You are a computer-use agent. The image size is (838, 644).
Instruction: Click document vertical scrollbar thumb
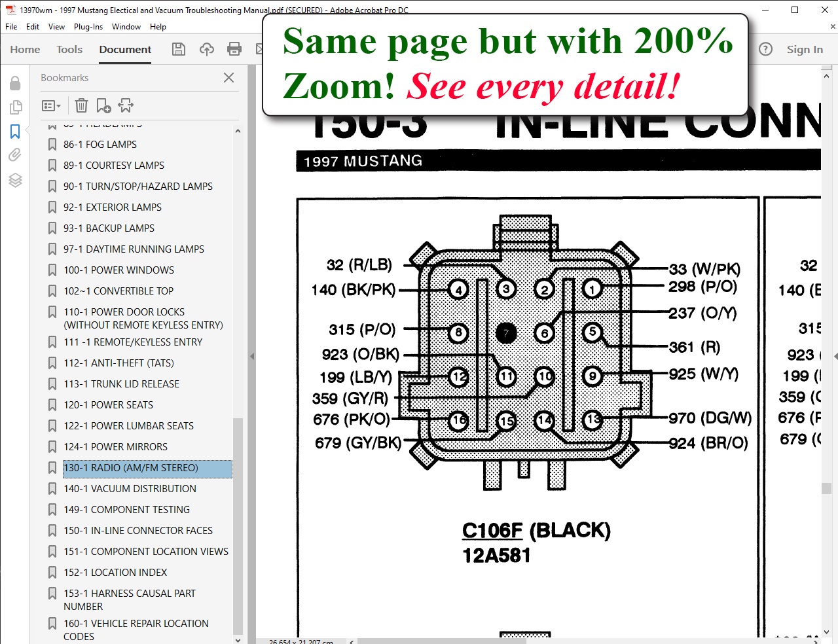pos(827,488)
